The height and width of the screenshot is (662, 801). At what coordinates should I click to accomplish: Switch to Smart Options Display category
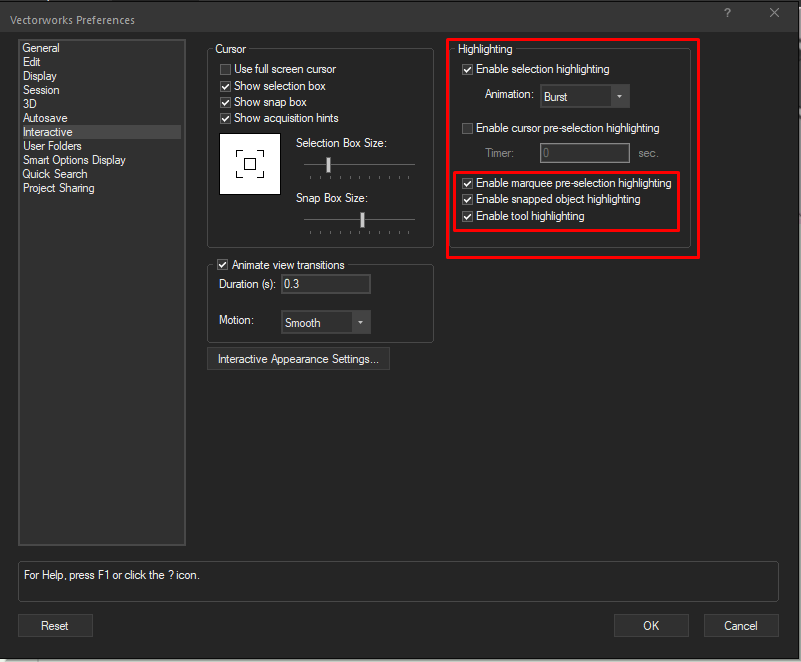pos(74,160)
